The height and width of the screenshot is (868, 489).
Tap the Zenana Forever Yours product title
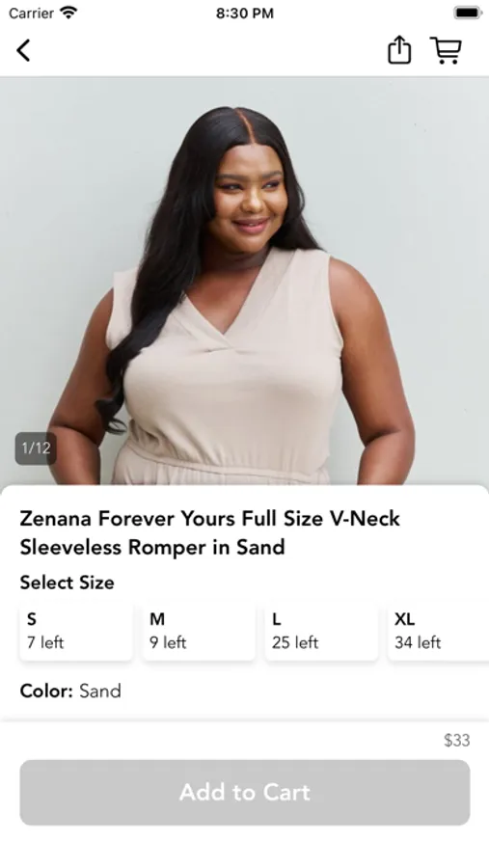[210, 532]
